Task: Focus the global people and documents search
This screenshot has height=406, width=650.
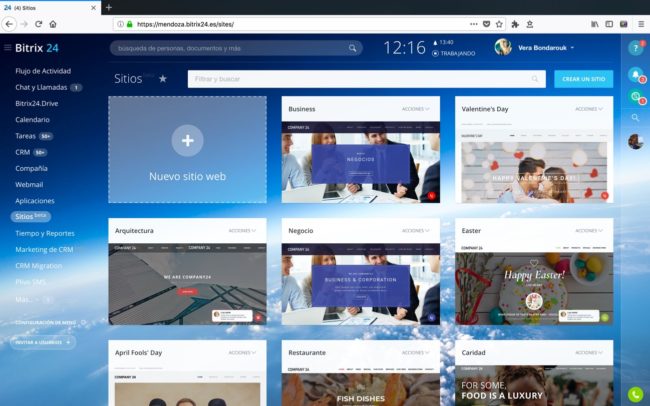Action: tap(236, 48)
